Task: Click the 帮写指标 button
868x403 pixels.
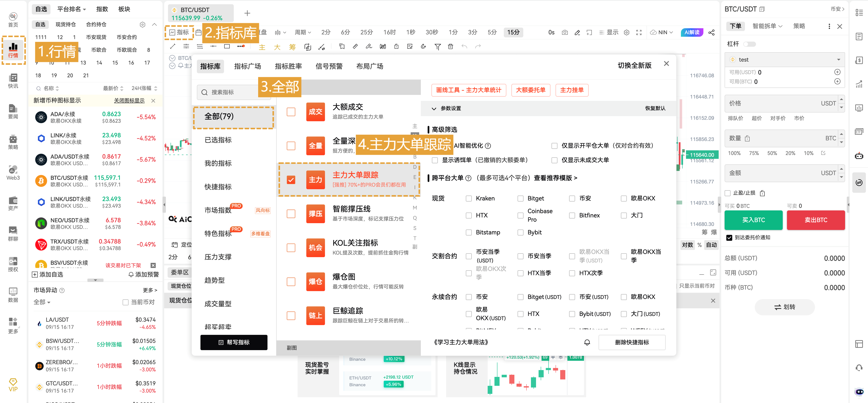Action: (x=234, y=342)
